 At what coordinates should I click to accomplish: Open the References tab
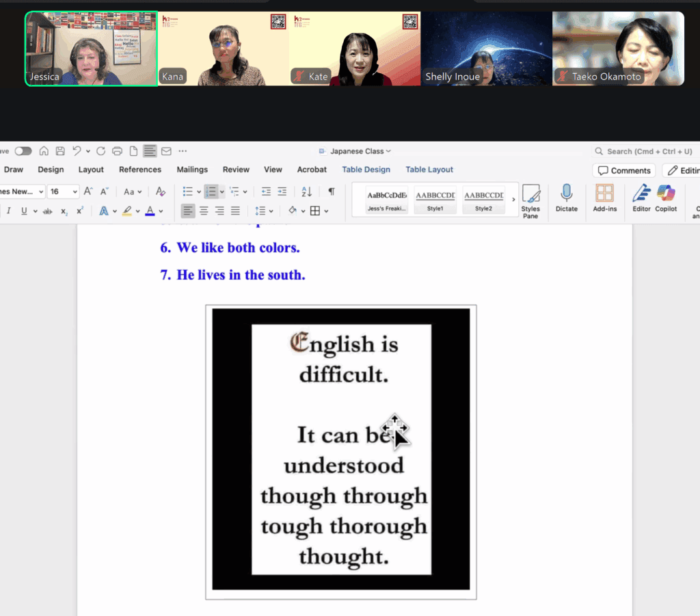click(x=140, y=170)
